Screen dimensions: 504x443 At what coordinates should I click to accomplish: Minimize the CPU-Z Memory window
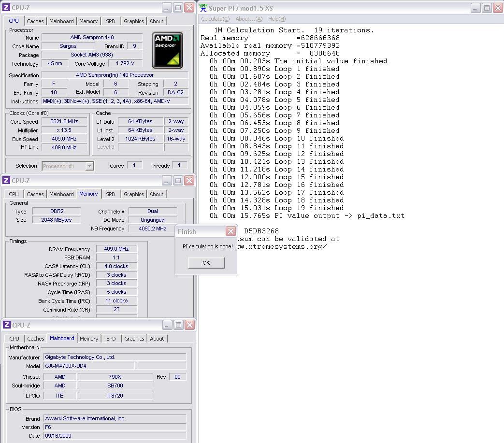click(167, 181)
